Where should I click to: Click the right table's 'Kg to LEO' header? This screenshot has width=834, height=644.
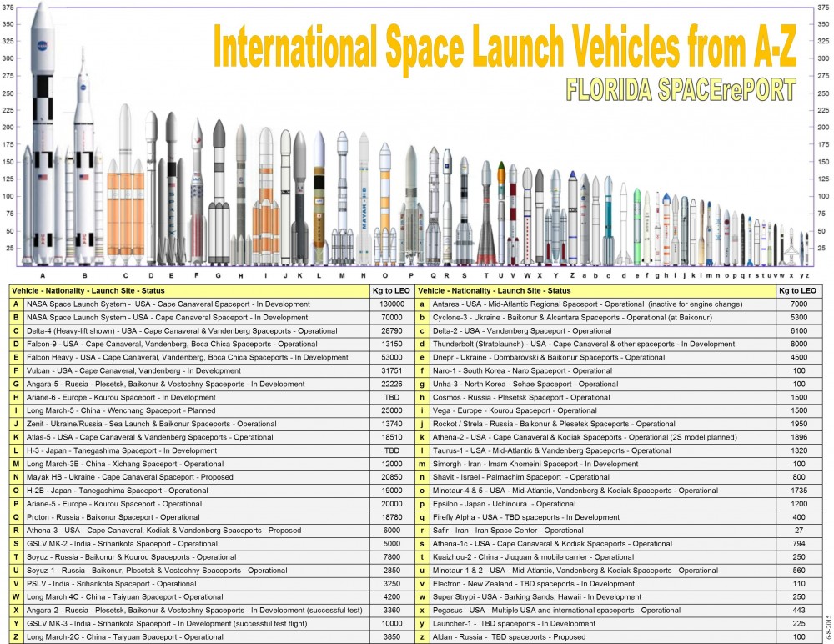tap(797, 290)
